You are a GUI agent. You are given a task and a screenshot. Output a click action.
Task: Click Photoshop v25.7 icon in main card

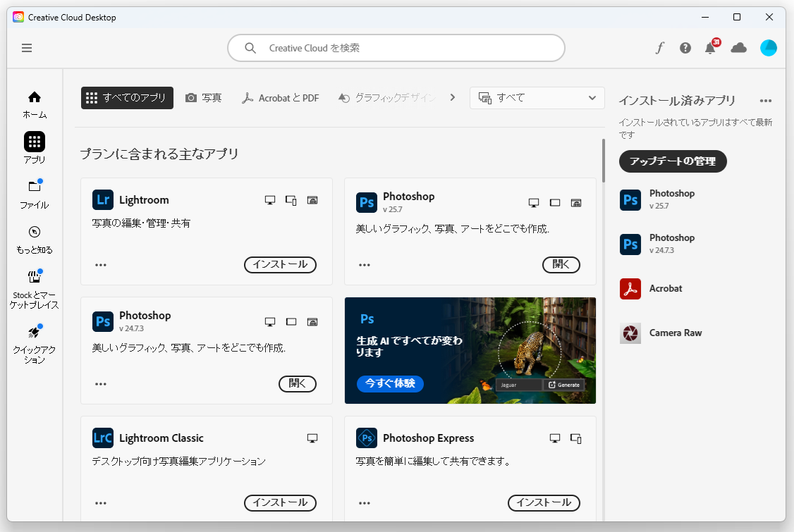(x=367, y=202)
